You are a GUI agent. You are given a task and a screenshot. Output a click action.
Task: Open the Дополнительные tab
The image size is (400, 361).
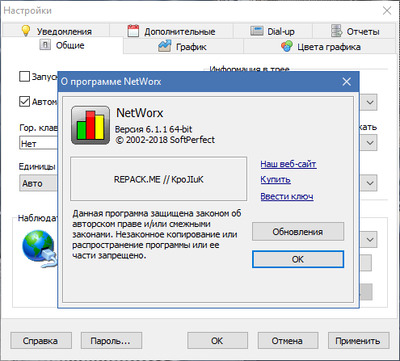coord(171,31)
